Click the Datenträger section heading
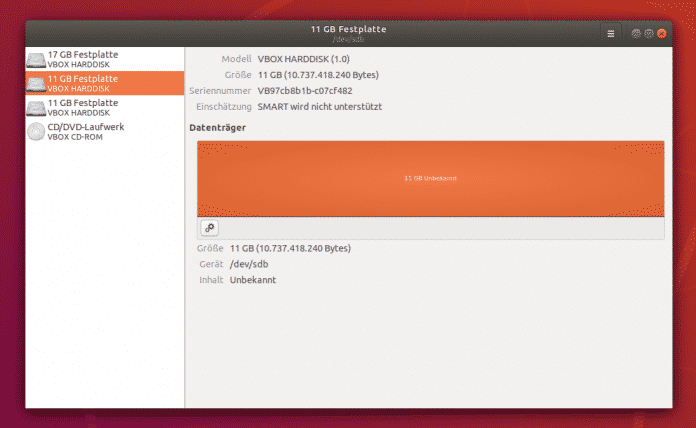696x428 pixels. coord(217,128)
